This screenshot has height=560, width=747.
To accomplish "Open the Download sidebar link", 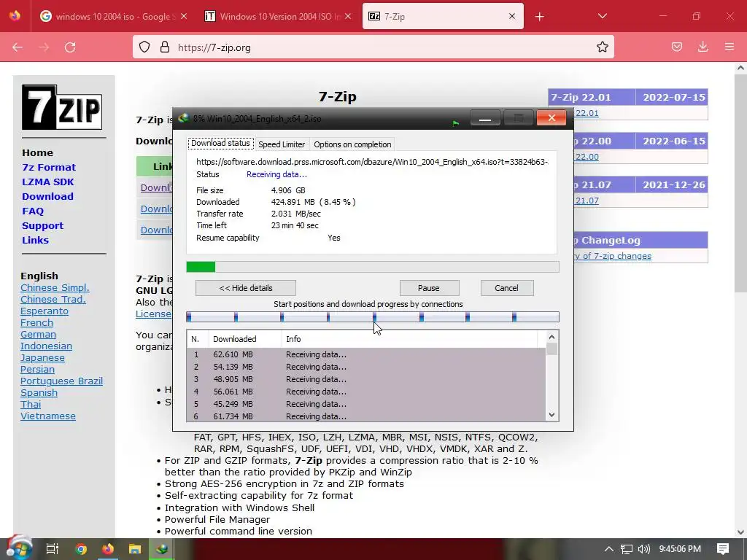I will [x=47, y=196].
